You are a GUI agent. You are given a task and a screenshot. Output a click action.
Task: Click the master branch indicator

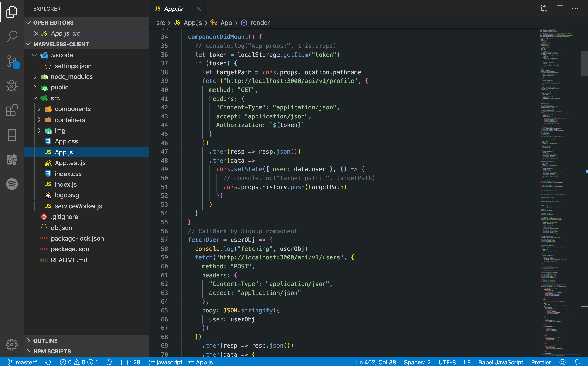[x=22, y=362]
